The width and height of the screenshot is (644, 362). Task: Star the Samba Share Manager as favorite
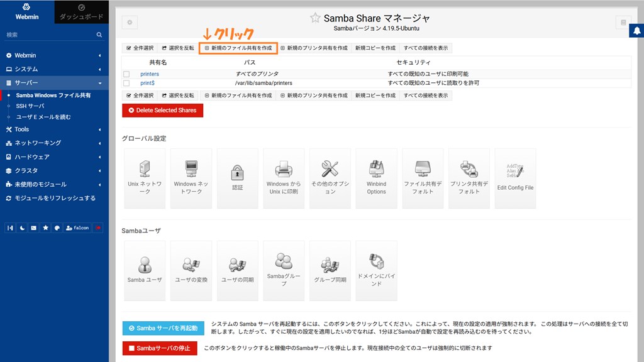tap(315, 18)
